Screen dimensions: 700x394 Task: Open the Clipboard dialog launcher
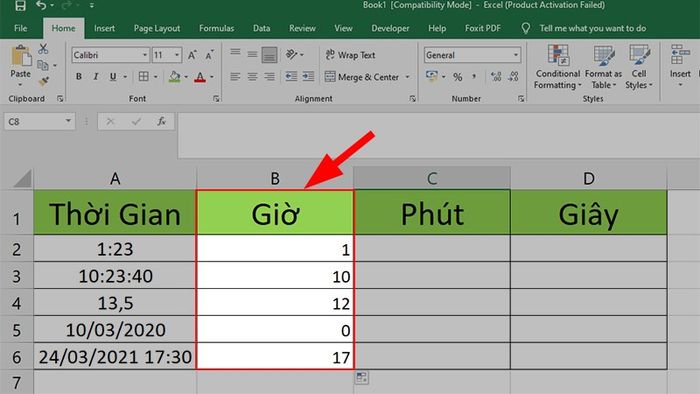[60, 99]
